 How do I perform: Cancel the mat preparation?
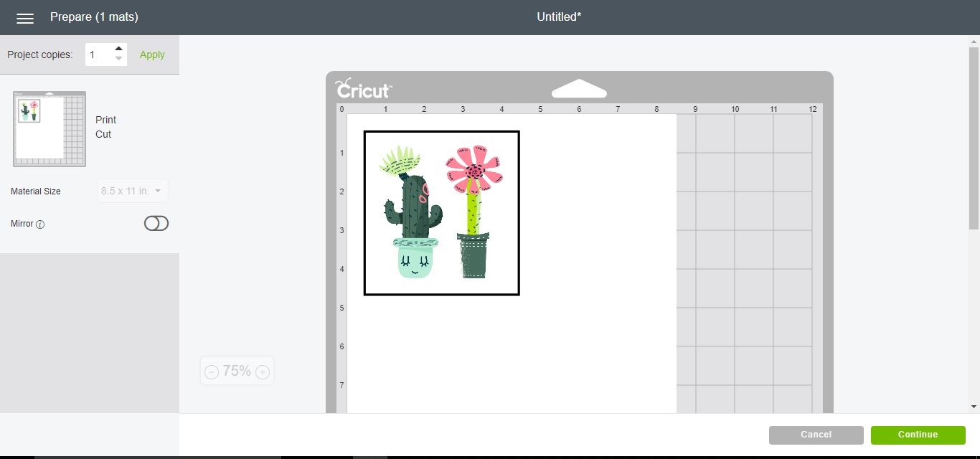[x=816, y=435]
